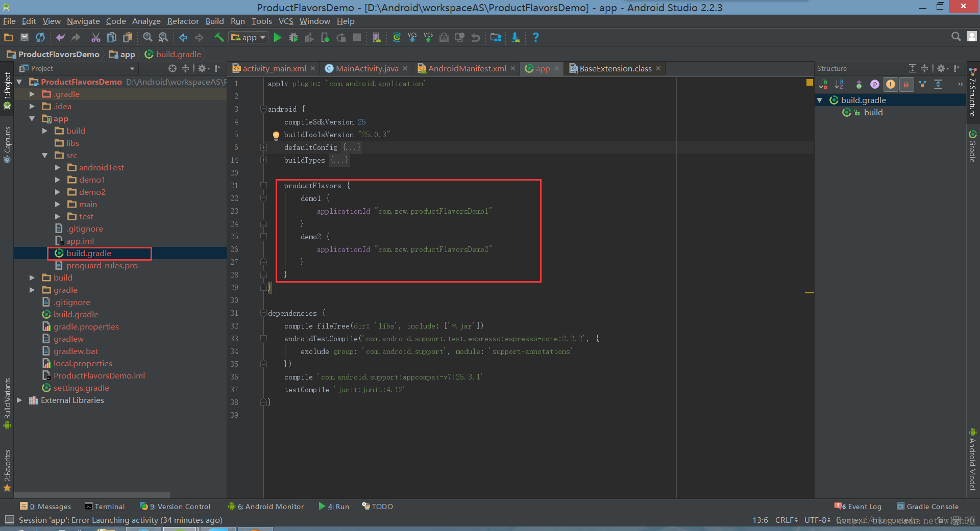Screen dimensions: 980x531
Task: Click Attach debugger to Android process icon
Action: tap(325, 37)
